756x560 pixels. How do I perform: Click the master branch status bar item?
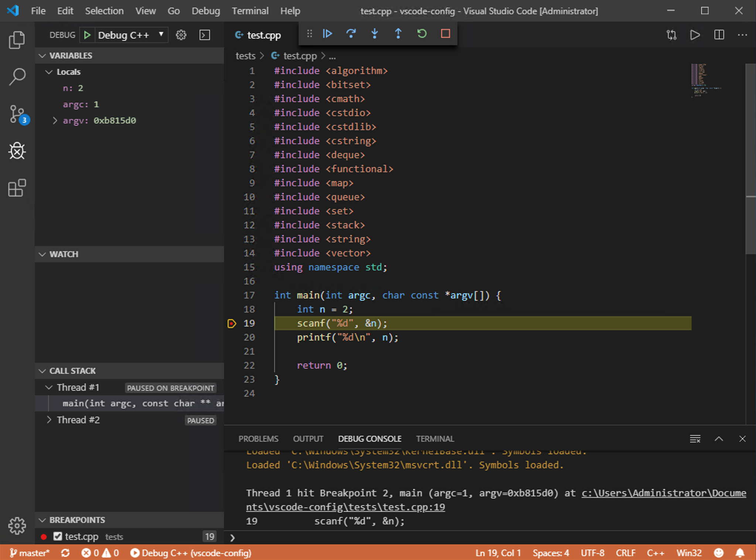click(x=30, y=553)
